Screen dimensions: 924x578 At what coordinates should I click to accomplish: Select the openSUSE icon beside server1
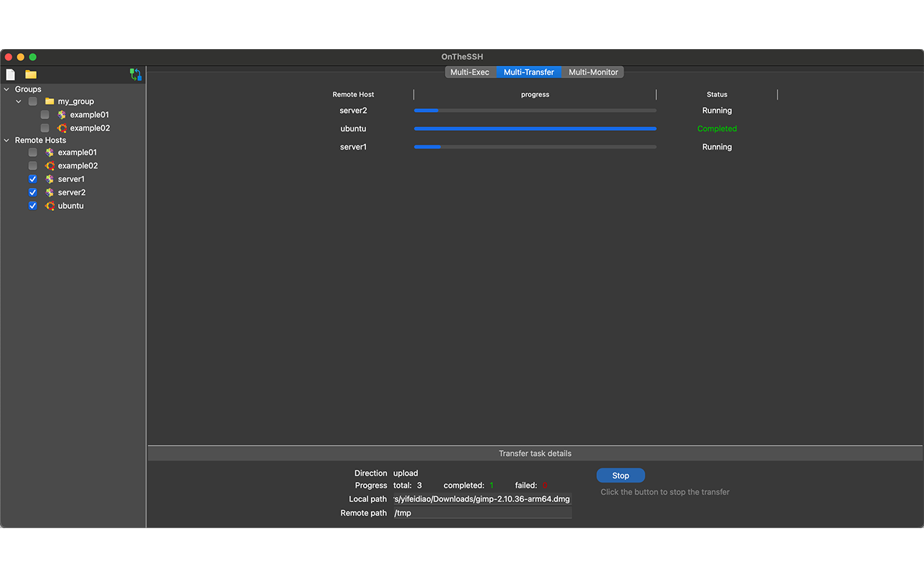point(49,178)
